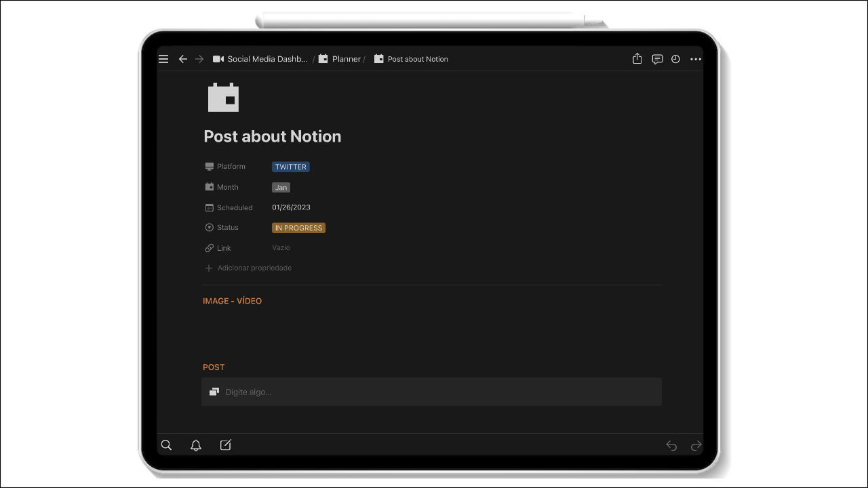The image size is (868, 488).
Task: Click the Link property label
Action: coord(218,248)
